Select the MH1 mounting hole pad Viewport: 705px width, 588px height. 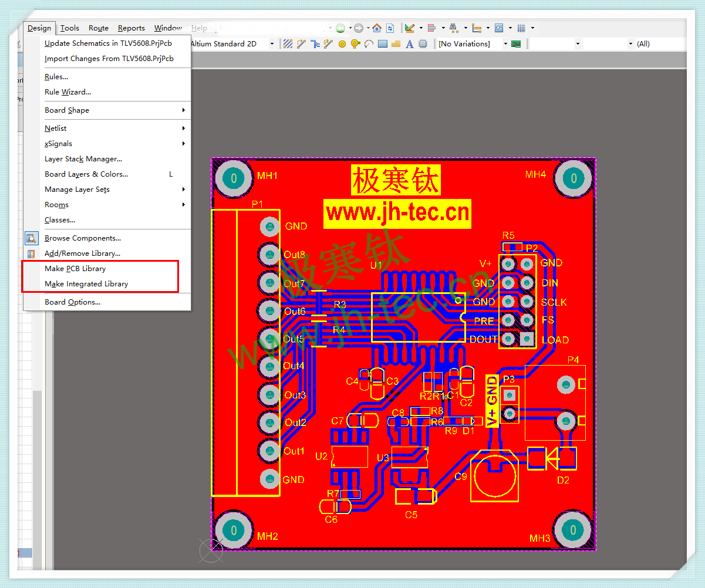click(x=234, y=178)
